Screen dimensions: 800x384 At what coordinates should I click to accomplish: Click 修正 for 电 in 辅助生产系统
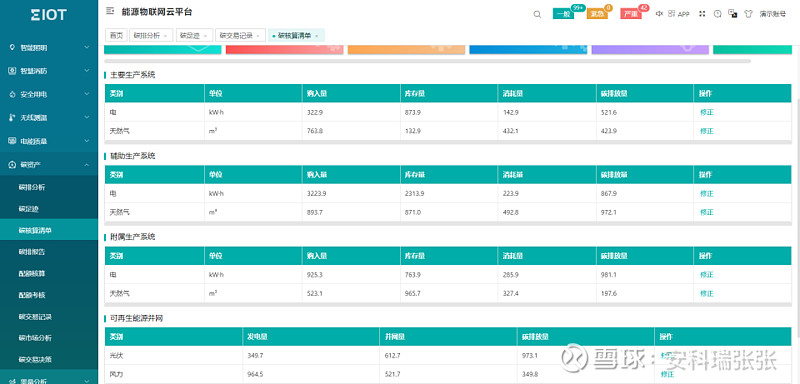pyautogui.click(x=707, y=194)
